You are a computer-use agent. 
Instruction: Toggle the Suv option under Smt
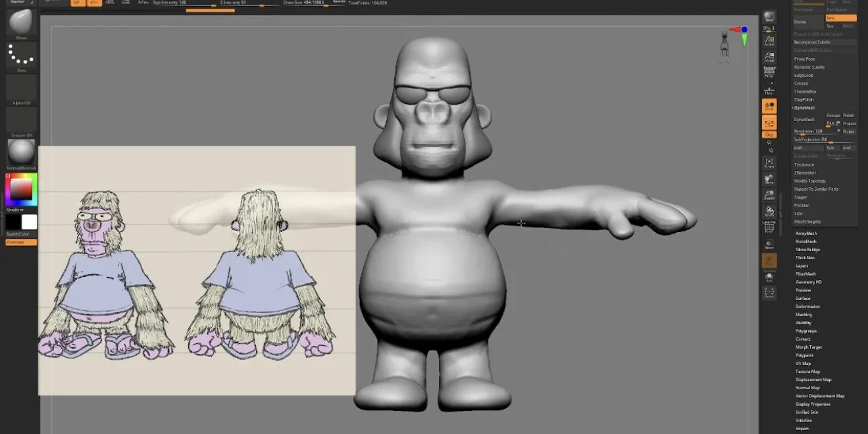tap(830, 26)
